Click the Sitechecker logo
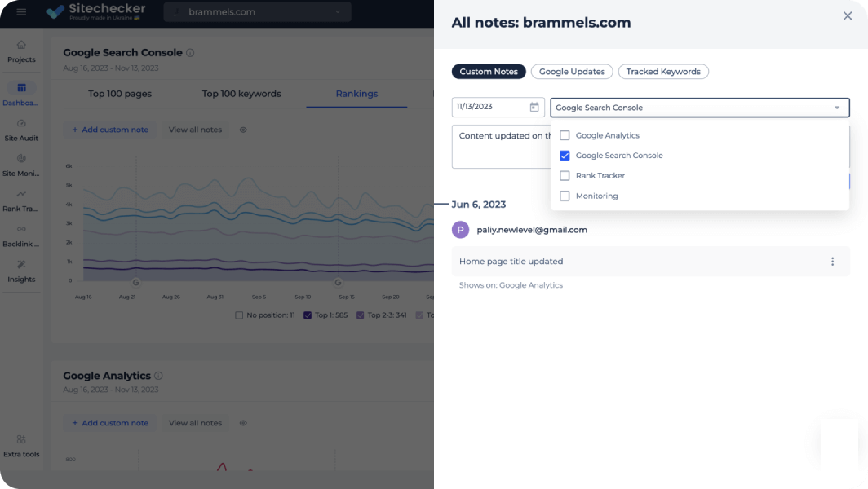This screenshot has width=868, height=489. coord(95,11)
